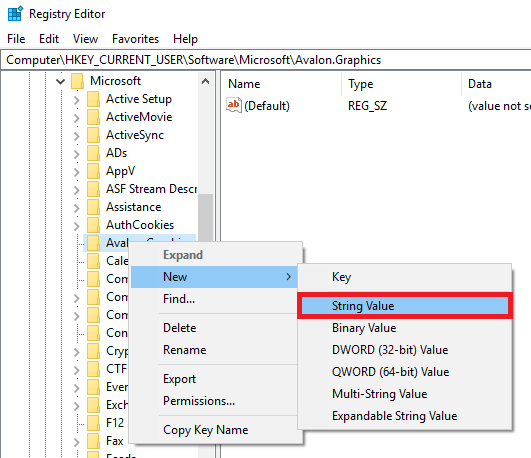Screen dimensions: 531x458
Task: Select the AppV folder icon
Action: (x=93, y=171)
